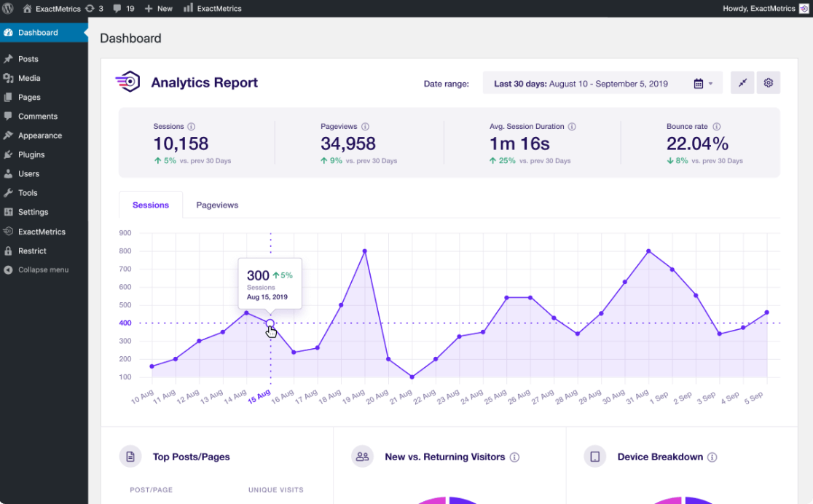Select the Dashboard menu item

pos(44,32)
